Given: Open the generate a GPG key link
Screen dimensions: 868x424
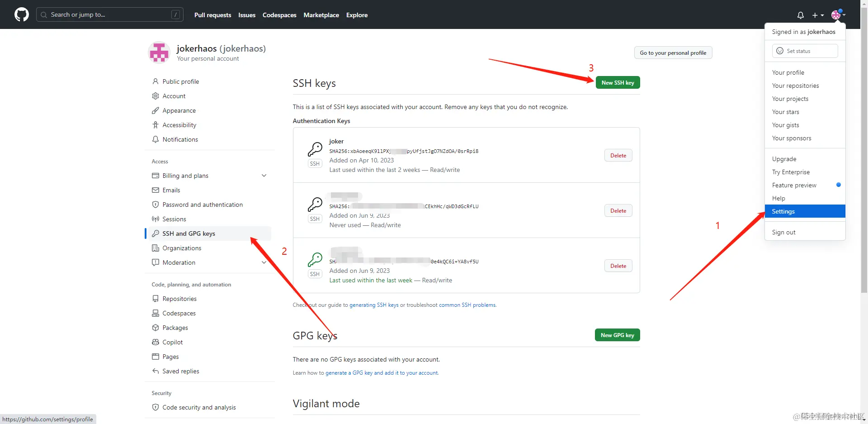Looking at the screenshot, I should pyautogui.click(x=382, y=373).
